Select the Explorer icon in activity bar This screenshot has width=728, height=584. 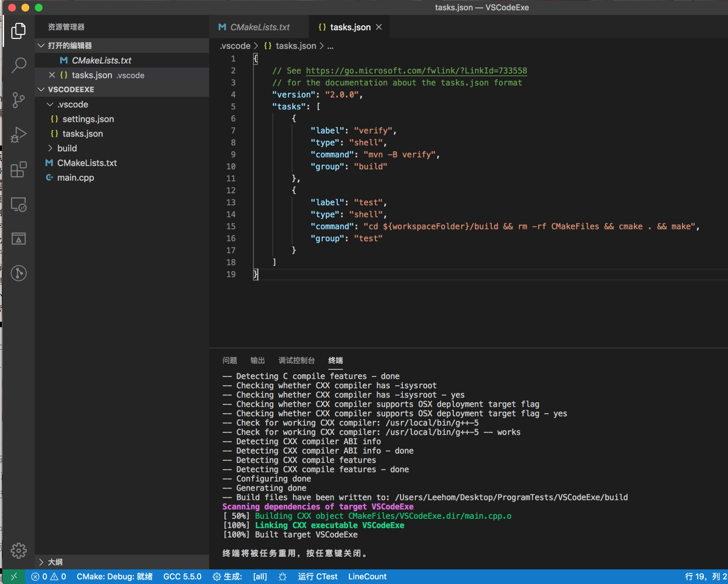pos(19,31)
